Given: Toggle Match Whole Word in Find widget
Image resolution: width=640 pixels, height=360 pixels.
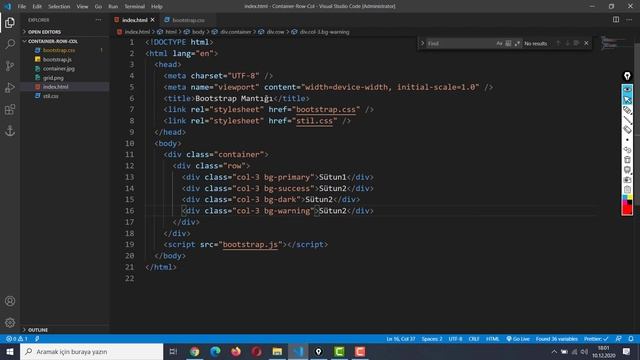Looking at the screenshot, I should coord(508,43).
